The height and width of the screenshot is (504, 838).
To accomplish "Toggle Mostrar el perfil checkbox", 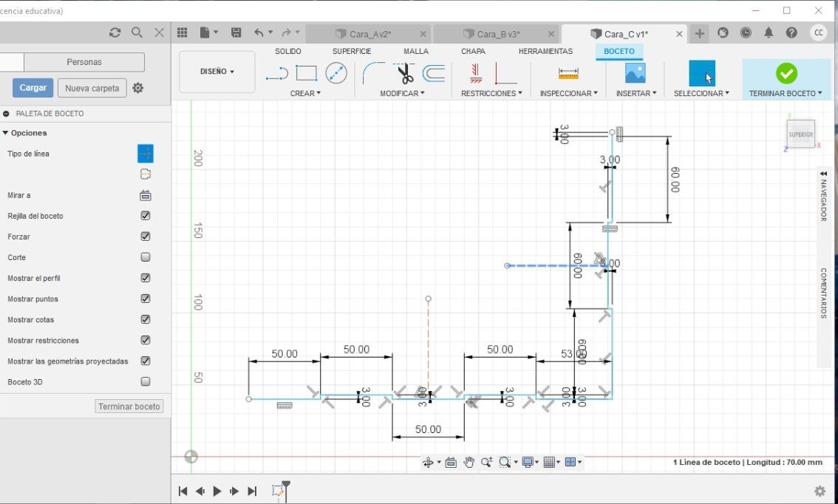I will 146,278.
